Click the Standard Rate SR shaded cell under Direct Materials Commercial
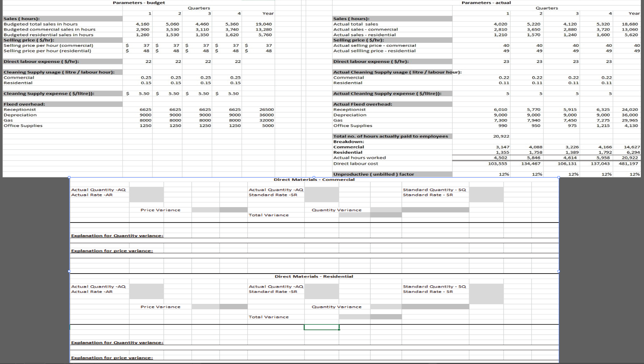644x364 pixels. pos(322,195)
